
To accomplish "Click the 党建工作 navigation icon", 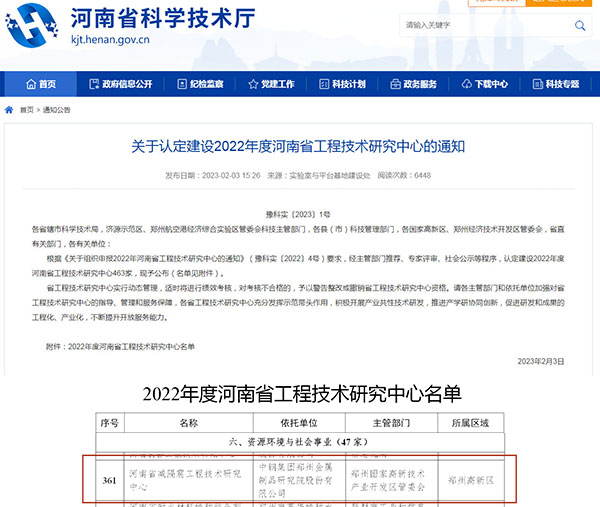I will coord(252,84).
